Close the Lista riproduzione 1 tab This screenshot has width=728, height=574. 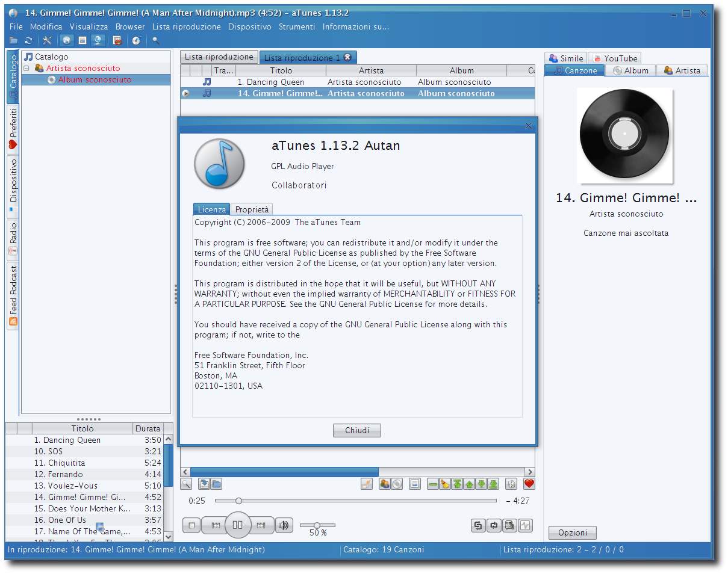(x=347, y=57)
